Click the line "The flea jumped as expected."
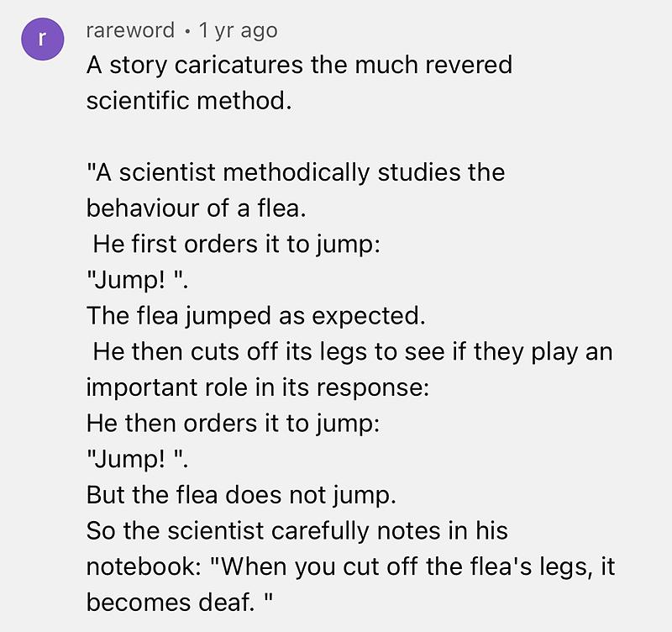This screenshot has height=632, width=672. point(256,316)
